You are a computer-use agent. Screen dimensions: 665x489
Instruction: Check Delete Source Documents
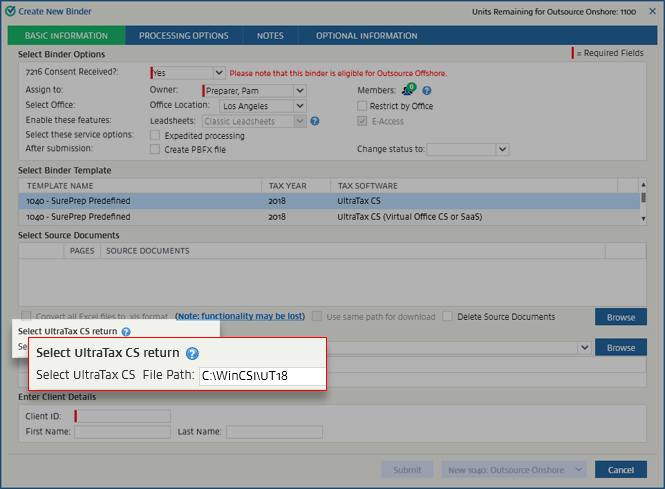pyautogui.click(x=448, y=317)
